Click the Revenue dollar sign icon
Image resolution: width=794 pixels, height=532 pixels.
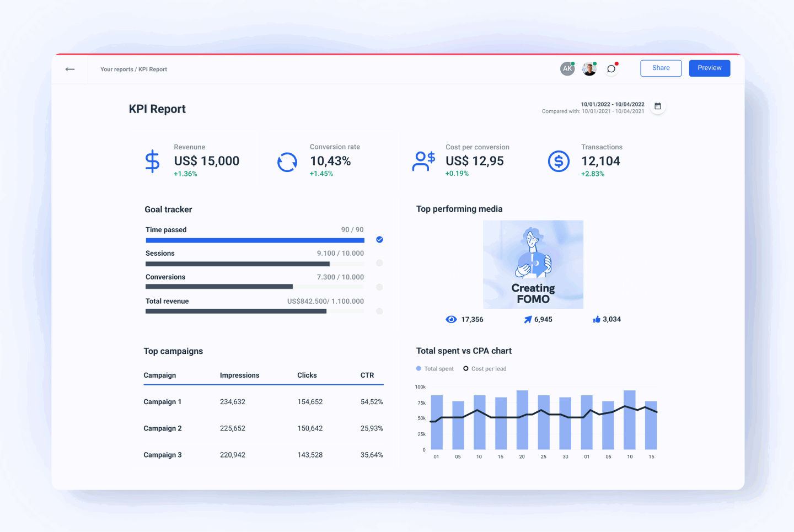click(152, 161)
